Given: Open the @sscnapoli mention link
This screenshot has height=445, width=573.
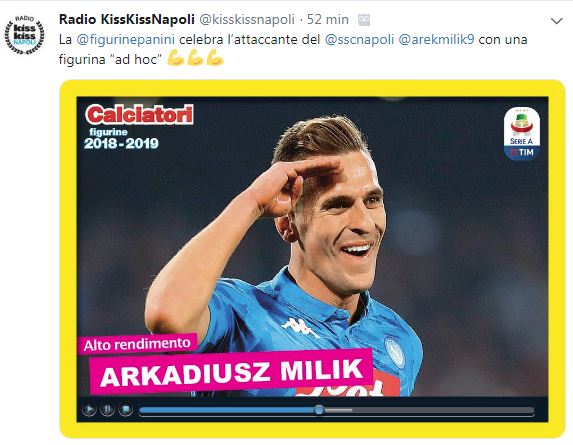Looking at the screenshot, I should 359,39.
